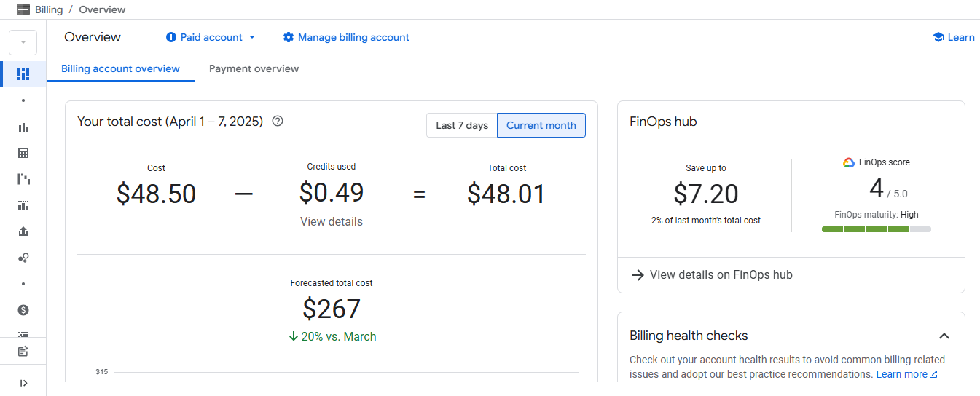Screen dimensions: 980x396
Task: Expand the sidebar navigation menu
Action: 23,383
